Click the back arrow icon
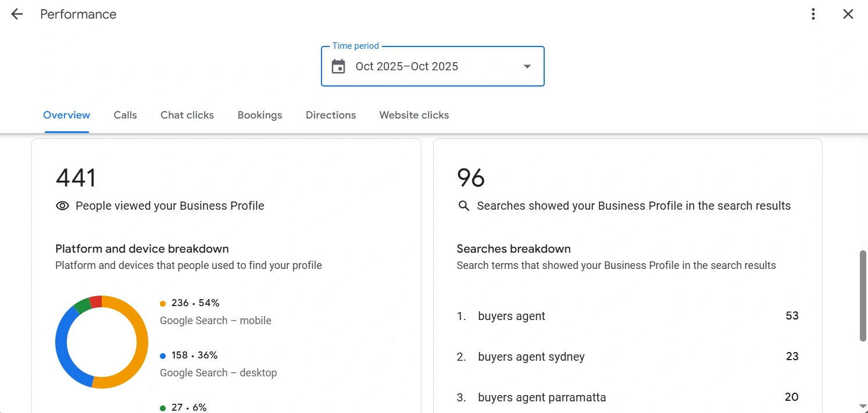Viewport: 868px width, 413px height. point(17,15)
